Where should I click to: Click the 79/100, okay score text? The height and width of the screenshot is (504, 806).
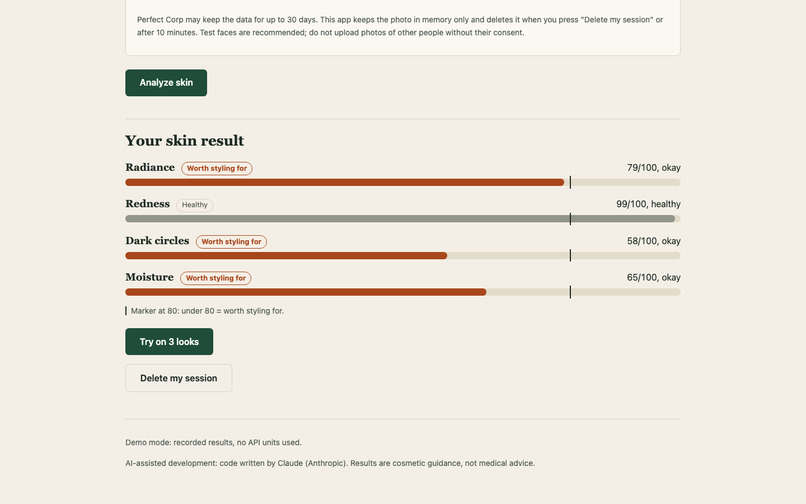point(653,168)
